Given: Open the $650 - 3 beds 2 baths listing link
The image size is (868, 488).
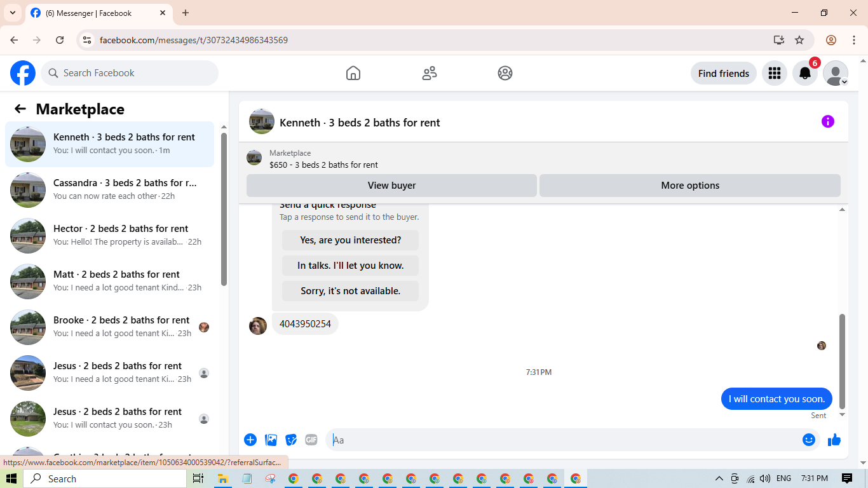Looking at the screenshot, I should [x=323, y=165].
